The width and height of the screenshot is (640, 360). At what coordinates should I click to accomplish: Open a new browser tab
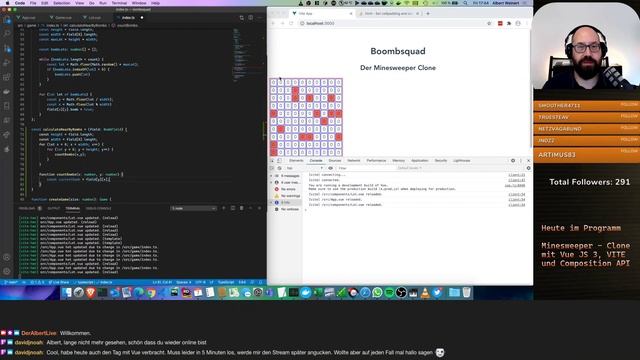(428, 13)
